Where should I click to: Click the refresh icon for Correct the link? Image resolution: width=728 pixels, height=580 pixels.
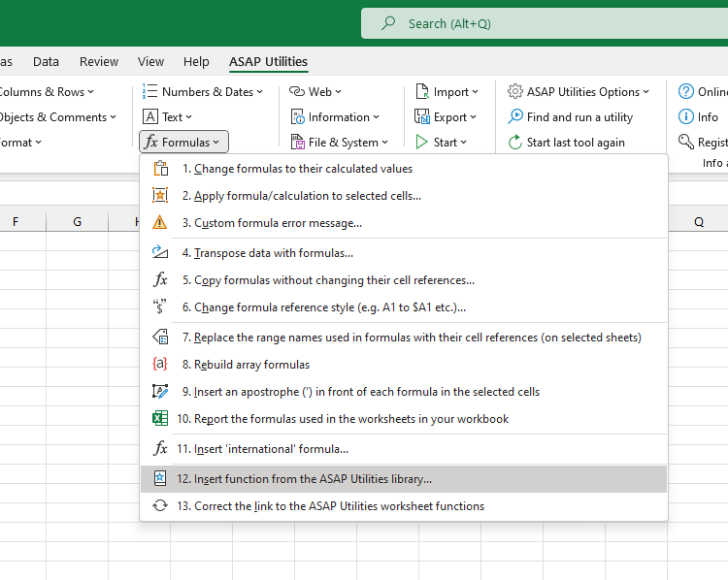coord(160,506)
